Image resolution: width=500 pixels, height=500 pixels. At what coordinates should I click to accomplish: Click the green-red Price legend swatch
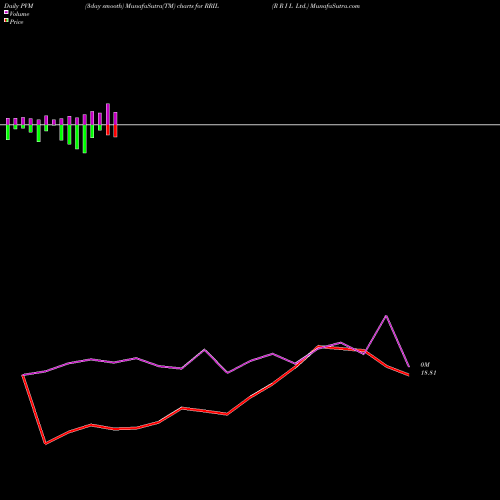click(x=6, y=21)
